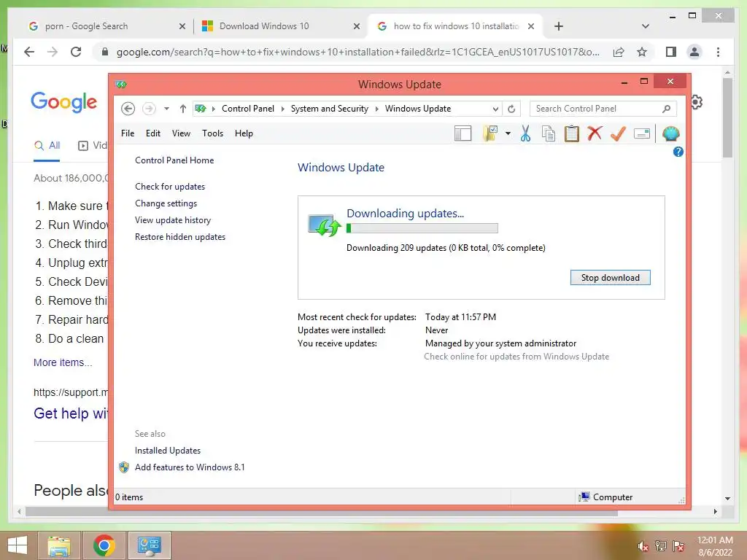Bookmark this page with star icon
The image size is (747, 560).
pos(642,52)
